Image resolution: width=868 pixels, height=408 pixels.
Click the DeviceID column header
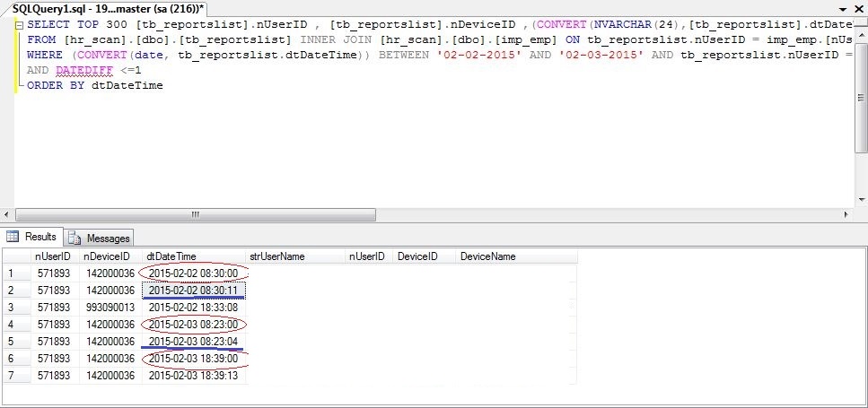click(424, 256)
